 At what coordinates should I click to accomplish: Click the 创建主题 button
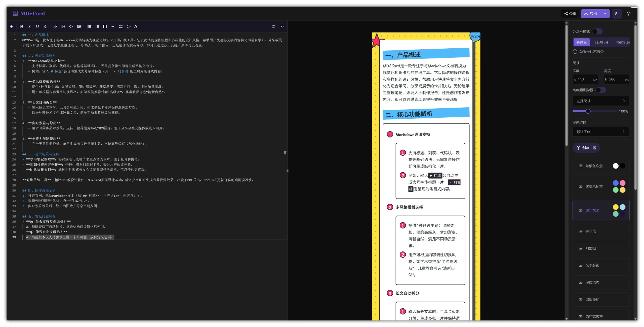click(586, 148)
